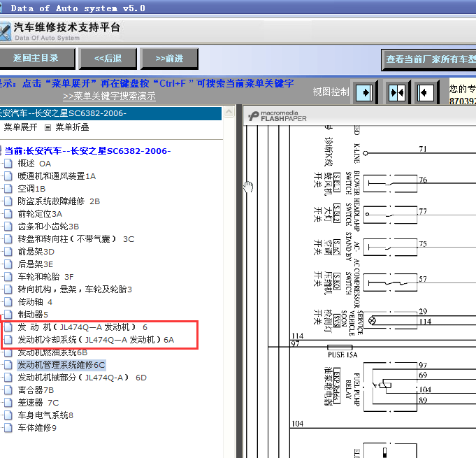Image resolution: width=476 pixels, height=458 pixels.
Task: Select the current vehicle root node 长安之星SC6382-2006
Action: point(87,150)
